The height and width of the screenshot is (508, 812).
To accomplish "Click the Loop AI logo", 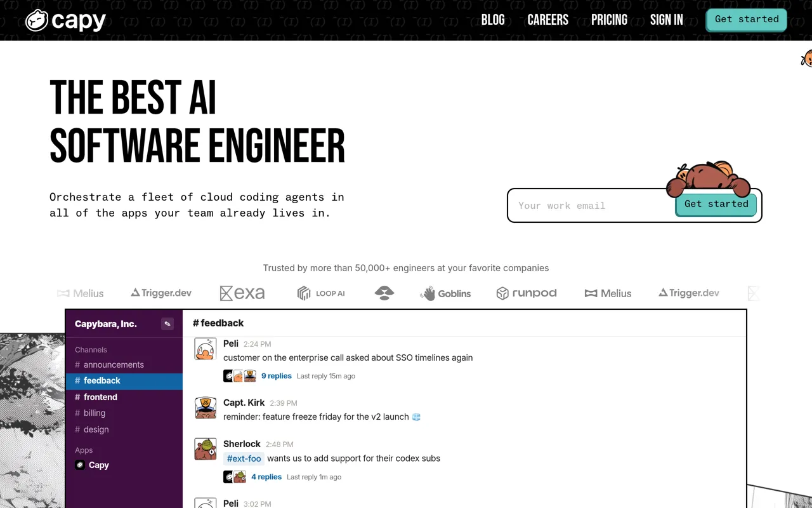I will (321, 293).
